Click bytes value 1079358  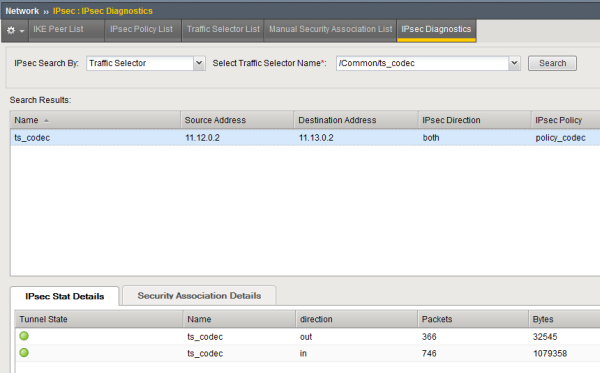coord(550,353)
